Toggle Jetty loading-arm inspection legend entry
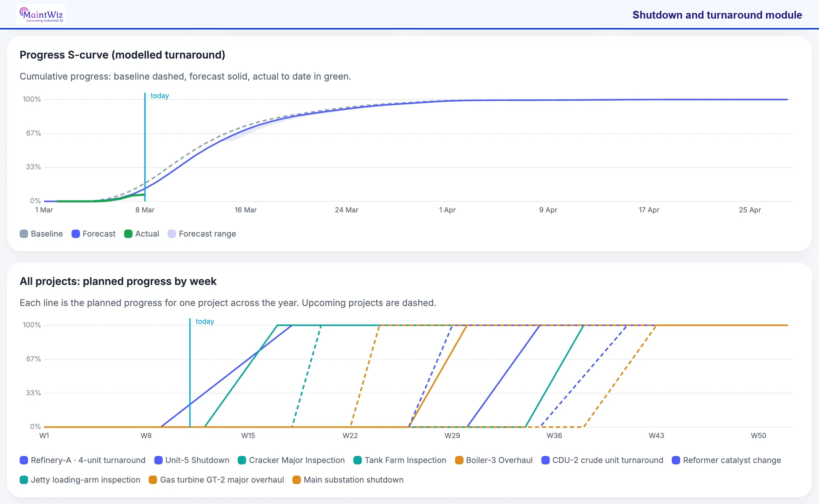The height and width of the screenshot is (504, 819). (80, 480)
